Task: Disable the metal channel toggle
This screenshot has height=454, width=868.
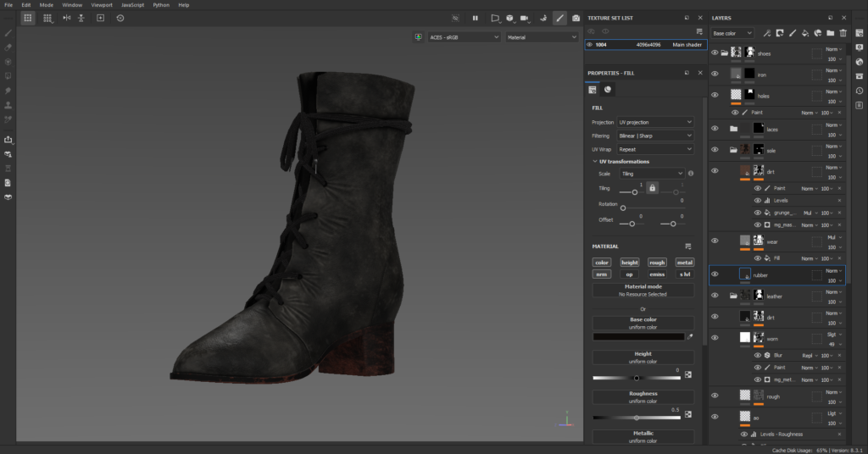Action: [x=684, y=263]
